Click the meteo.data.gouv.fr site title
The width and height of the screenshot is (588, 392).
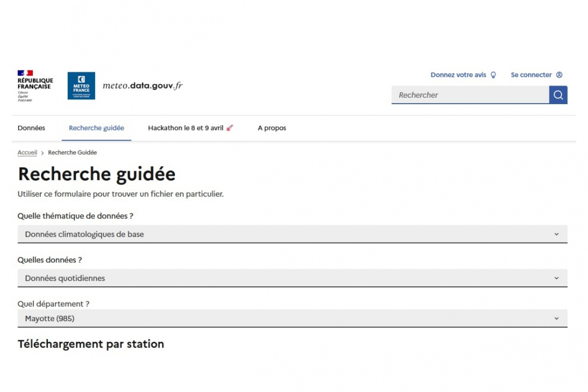pos(143,85)
